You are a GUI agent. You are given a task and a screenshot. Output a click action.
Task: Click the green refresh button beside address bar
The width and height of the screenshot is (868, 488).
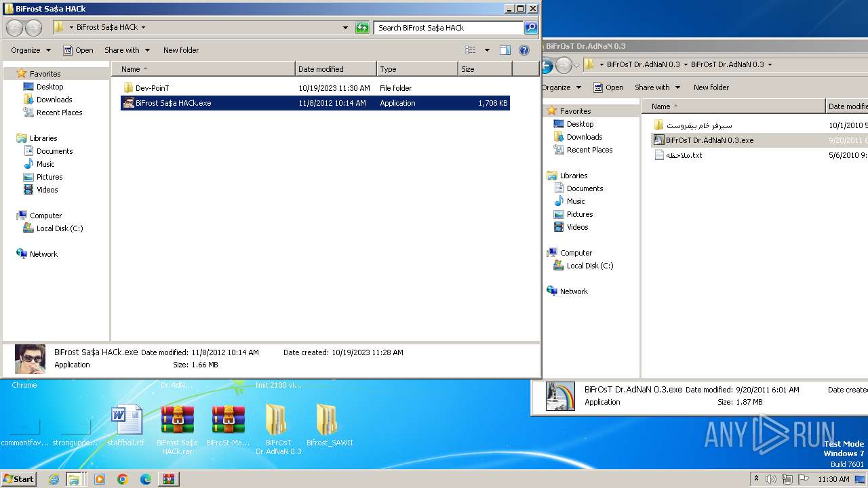pos(363,28)
